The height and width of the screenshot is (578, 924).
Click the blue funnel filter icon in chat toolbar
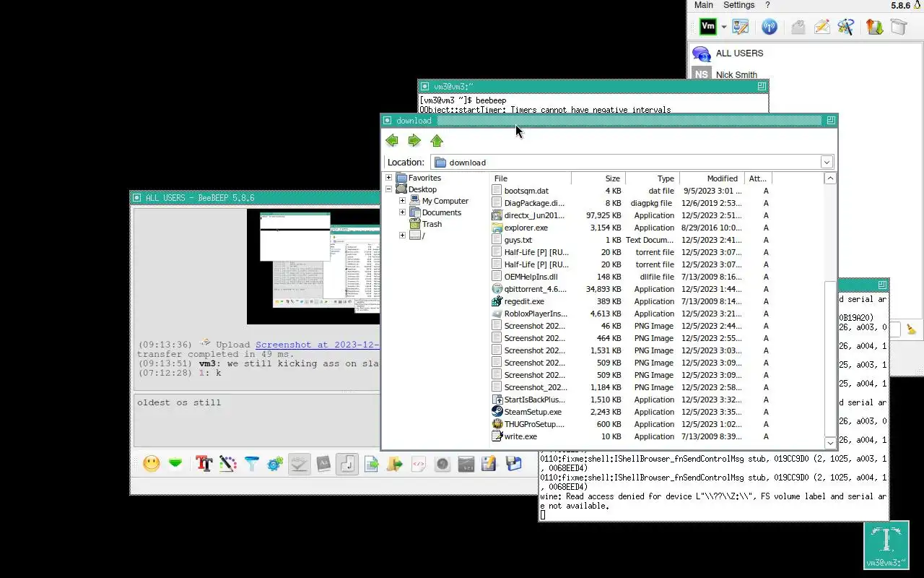pyautogui.click(x=252, y=464)
